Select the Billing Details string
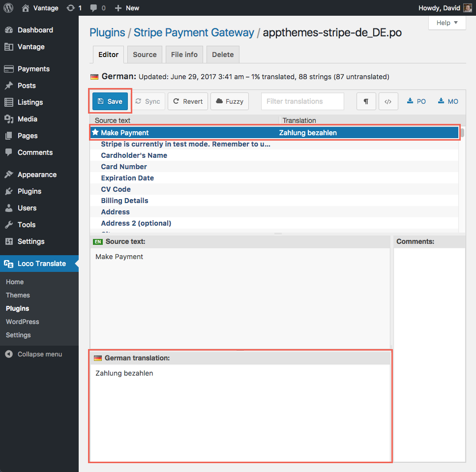476x472 pixels. (x=274, y=201)
